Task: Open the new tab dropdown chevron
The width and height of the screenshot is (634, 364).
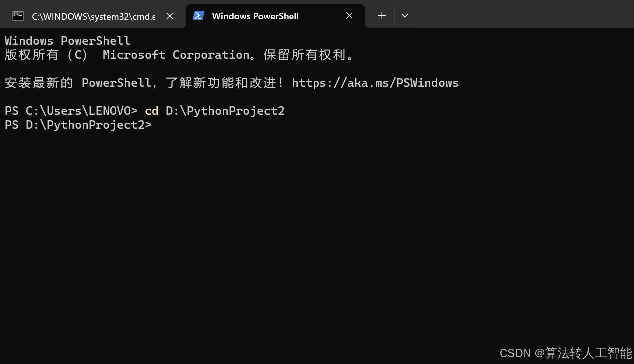Action: click(404, 15)
